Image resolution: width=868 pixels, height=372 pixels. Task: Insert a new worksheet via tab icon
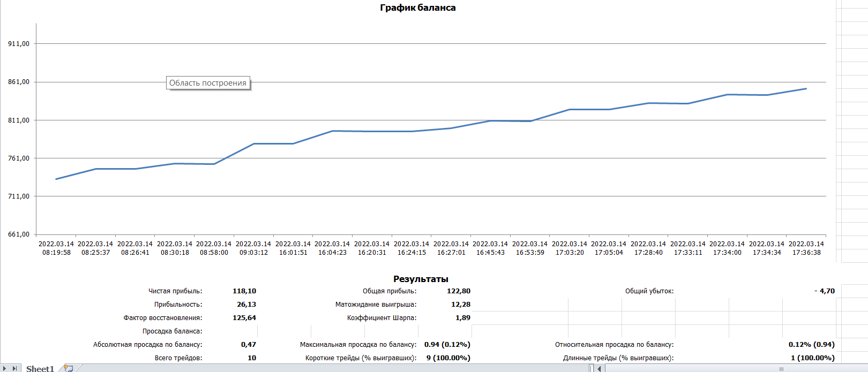68,368
